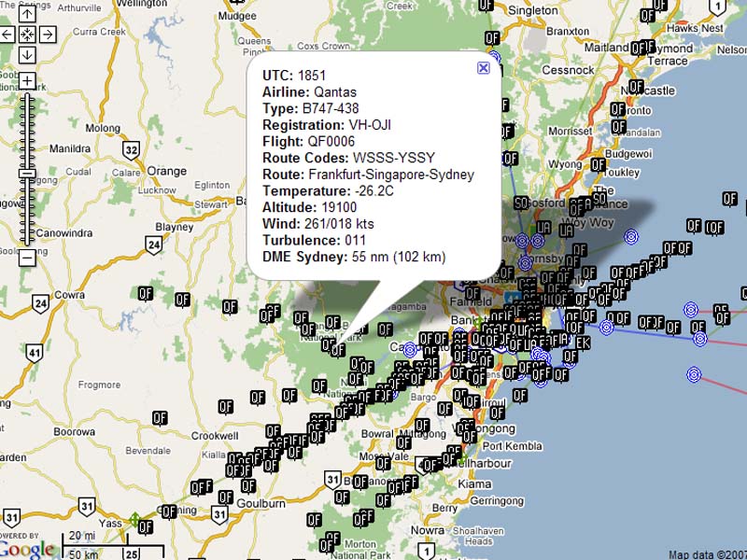
Task: Close the flight info popup
Action: pos(483,68)
